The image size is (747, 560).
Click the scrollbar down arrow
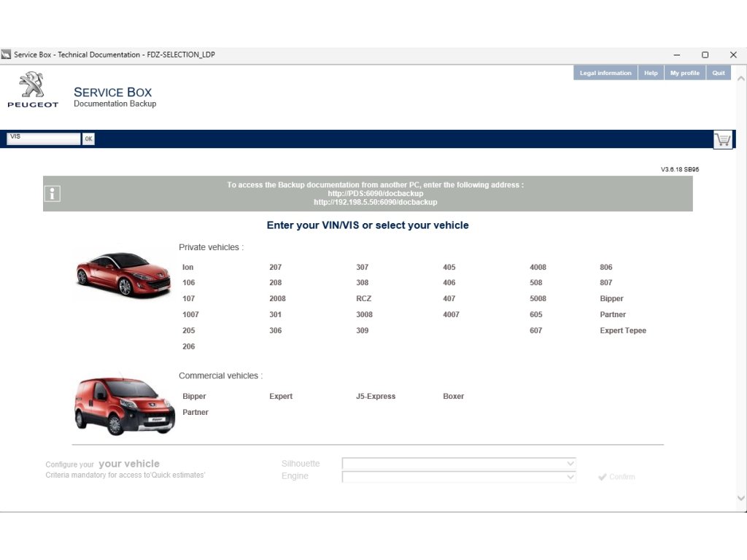741,498
